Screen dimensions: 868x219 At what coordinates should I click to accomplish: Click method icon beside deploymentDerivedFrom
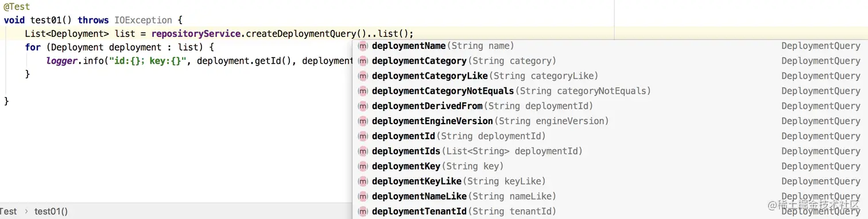tap(363, 106)
